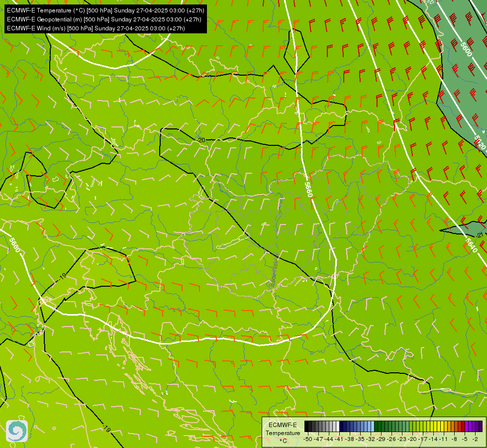Image resolution: width=487 pixels, height=448 pixels.
Task: Click the -47 tick label in the legend
Action: click(318, 439)
